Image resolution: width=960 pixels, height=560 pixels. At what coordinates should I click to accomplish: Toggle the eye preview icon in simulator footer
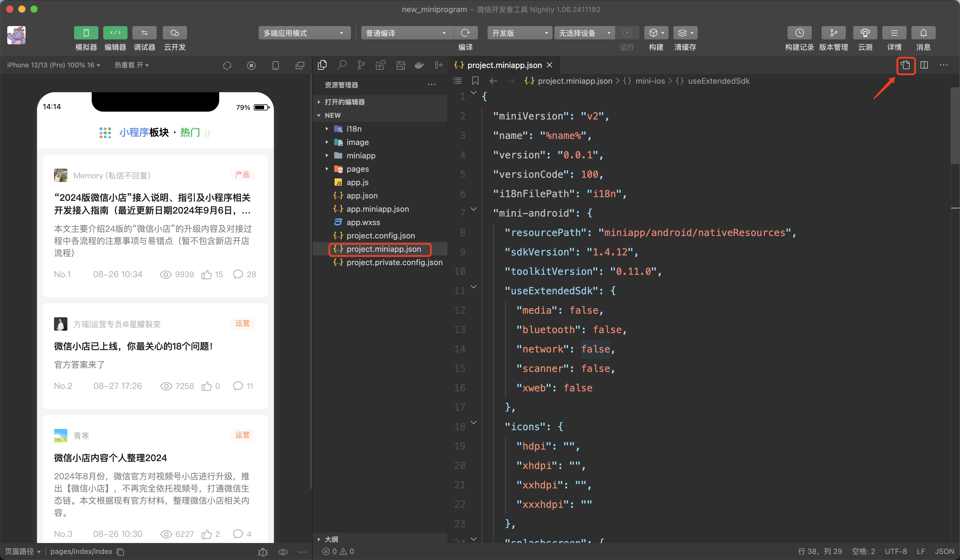tap(283, 552)
